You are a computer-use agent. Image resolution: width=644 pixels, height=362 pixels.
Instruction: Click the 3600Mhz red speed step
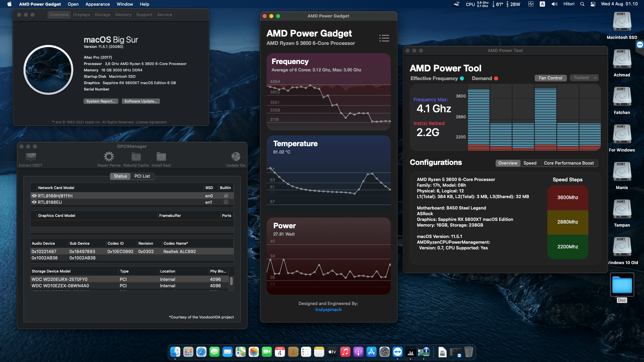click(x=568, y=197)
